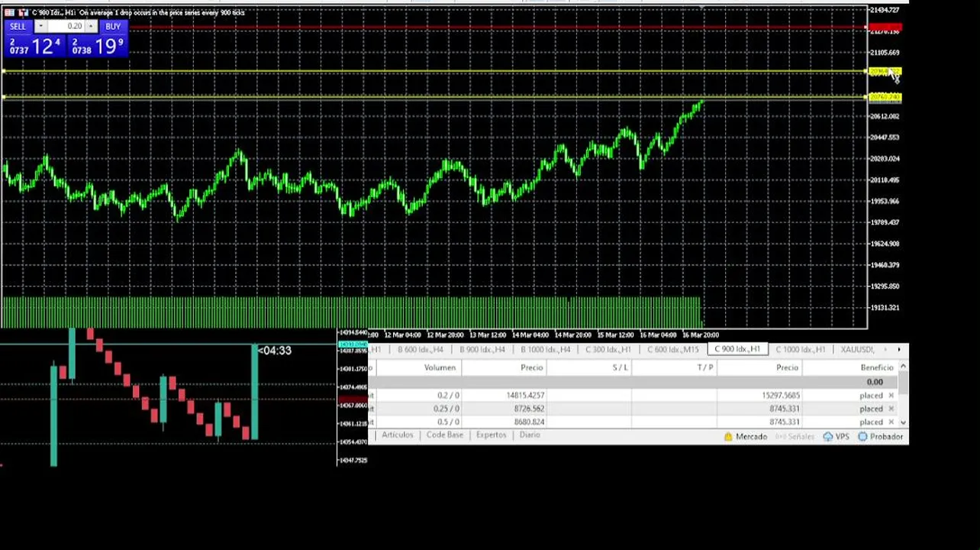Click the BUY button in one-click panel
Viewport: 980px width, 550px height.
(113, 27)
